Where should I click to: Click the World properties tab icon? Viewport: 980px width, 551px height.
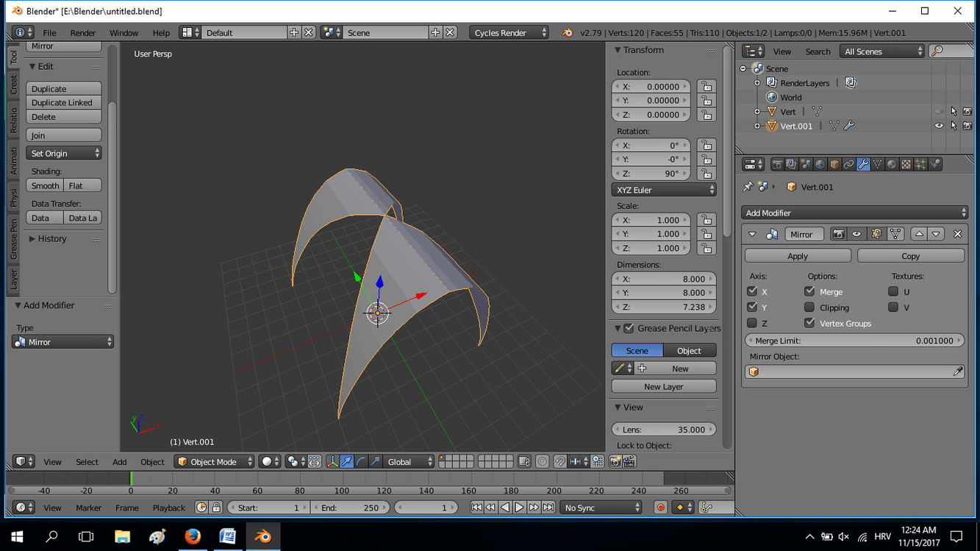click(820, 165)
